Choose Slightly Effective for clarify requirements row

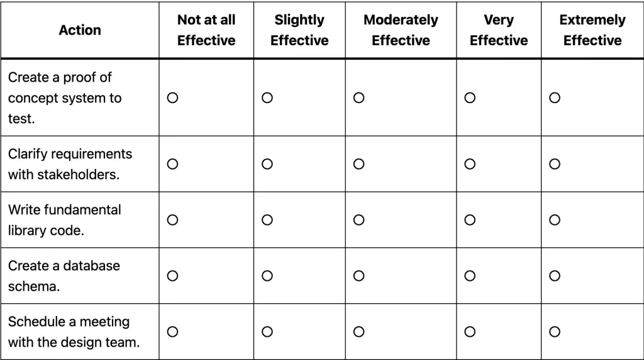267,164
